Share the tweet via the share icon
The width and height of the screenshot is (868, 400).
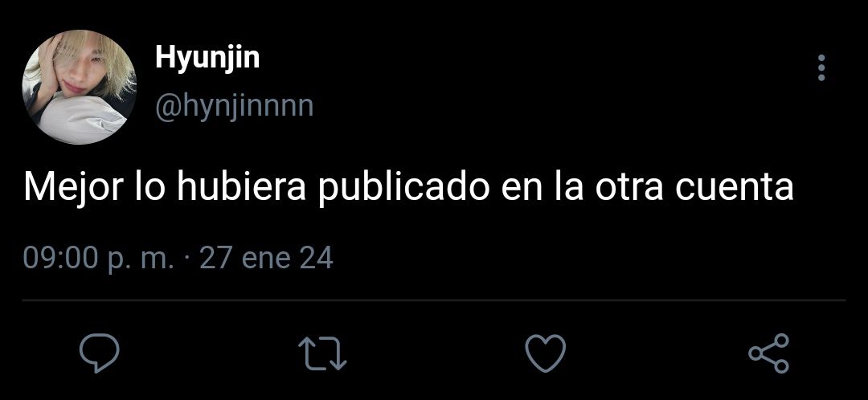coord(768,353)
